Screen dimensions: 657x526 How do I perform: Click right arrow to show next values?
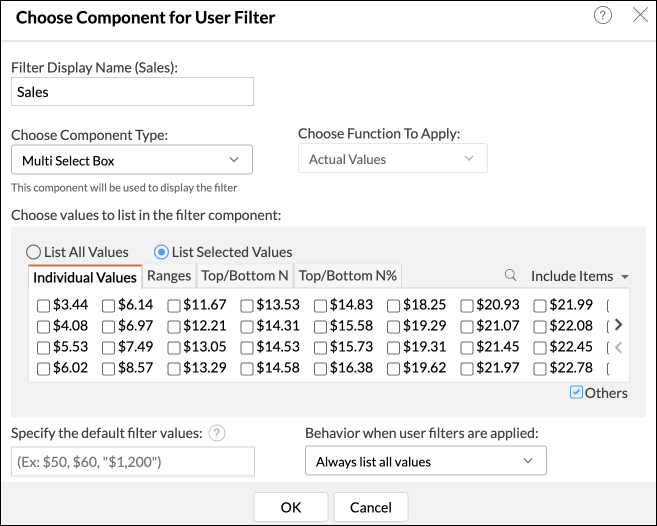point(618,324)
